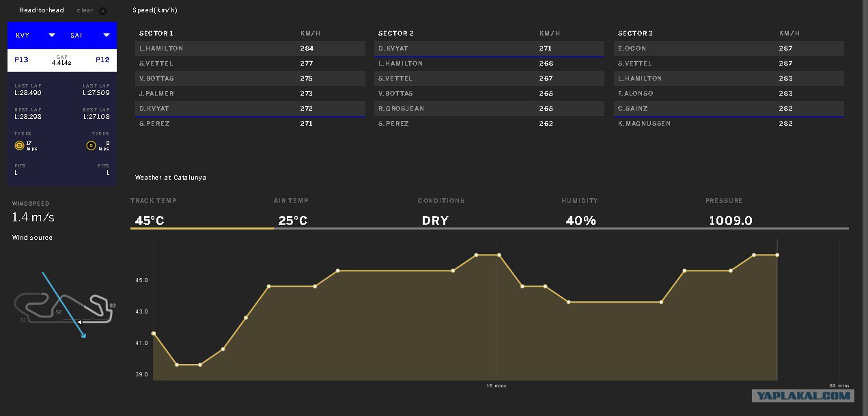Click the clear X icon beside Head-to-head
The width and height of the screenshot is (868, 416).
pos(103,11)
